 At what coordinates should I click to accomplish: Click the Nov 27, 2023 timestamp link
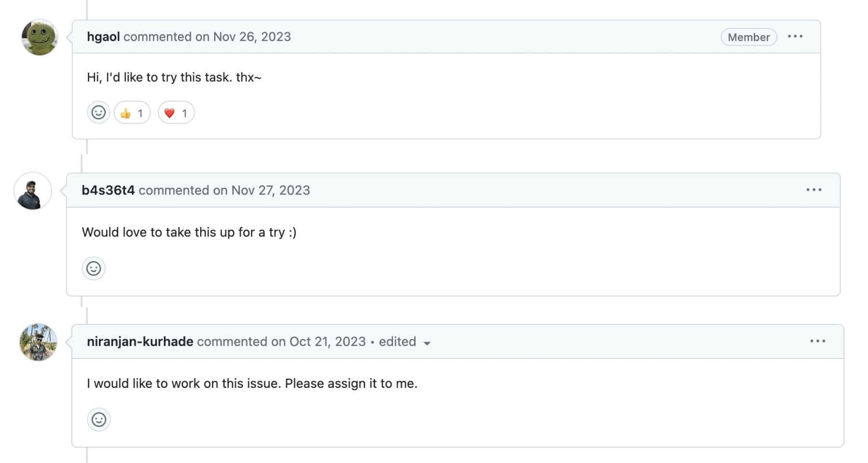click(x=271, y=190)
